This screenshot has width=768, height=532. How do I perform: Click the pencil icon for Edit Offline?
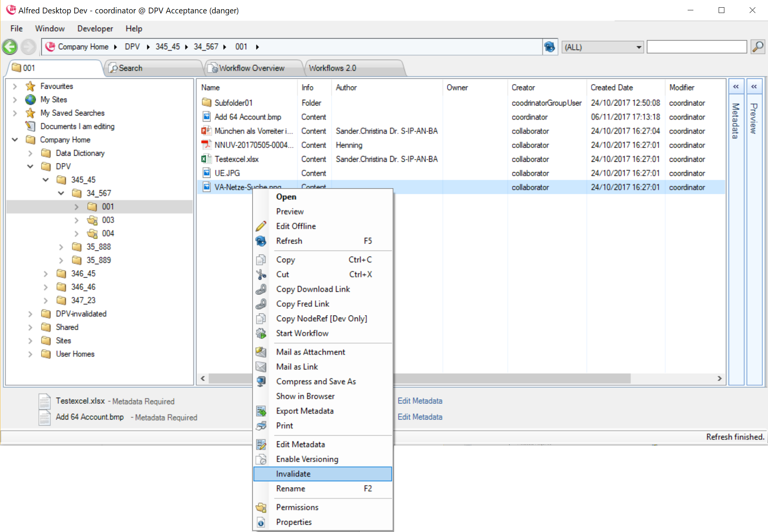point(261,226)
